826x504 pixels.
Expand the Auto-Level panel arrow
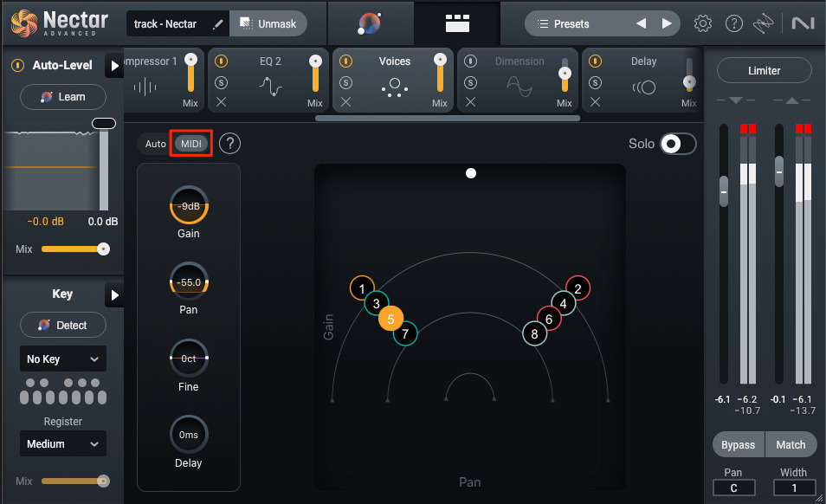[x=114, y=66]
